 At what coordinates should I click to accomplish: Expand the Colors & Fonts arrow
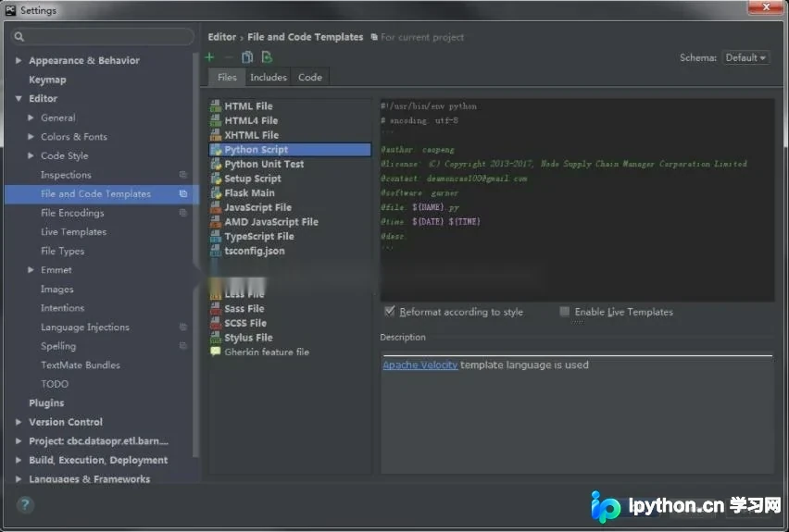pyautogui.click(x=31, y=137)
